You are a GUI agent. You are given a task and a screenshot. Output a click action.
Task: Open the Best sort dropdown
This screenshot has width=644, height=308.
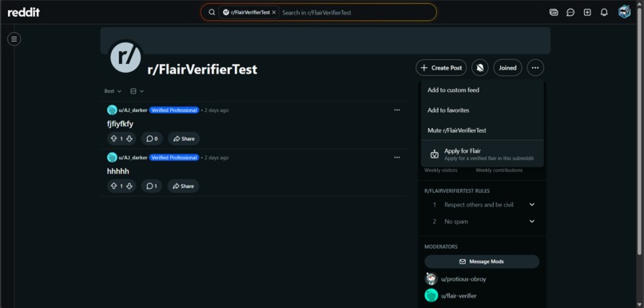point(113,91)
